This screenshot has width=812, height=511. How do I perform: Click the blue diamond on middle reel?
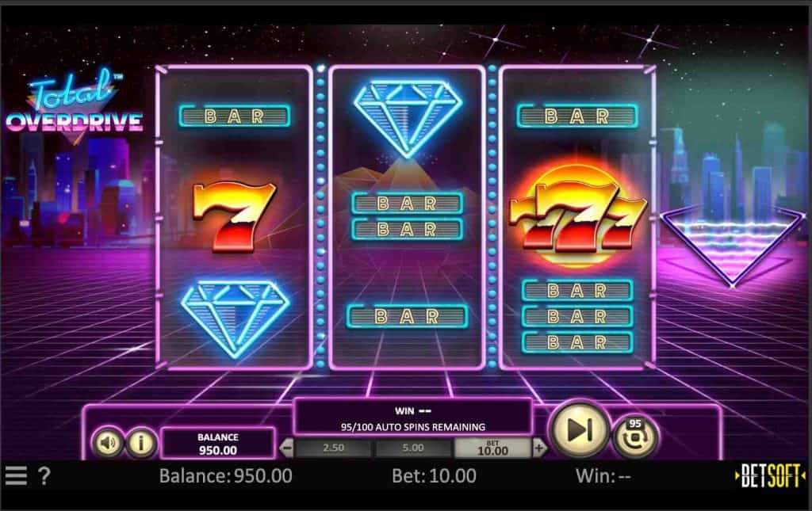[x=408, y=119]
